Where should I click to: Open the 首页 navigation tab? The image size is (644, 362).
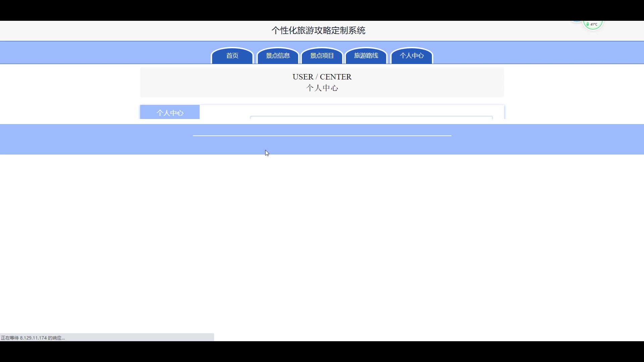pos(232,56)
